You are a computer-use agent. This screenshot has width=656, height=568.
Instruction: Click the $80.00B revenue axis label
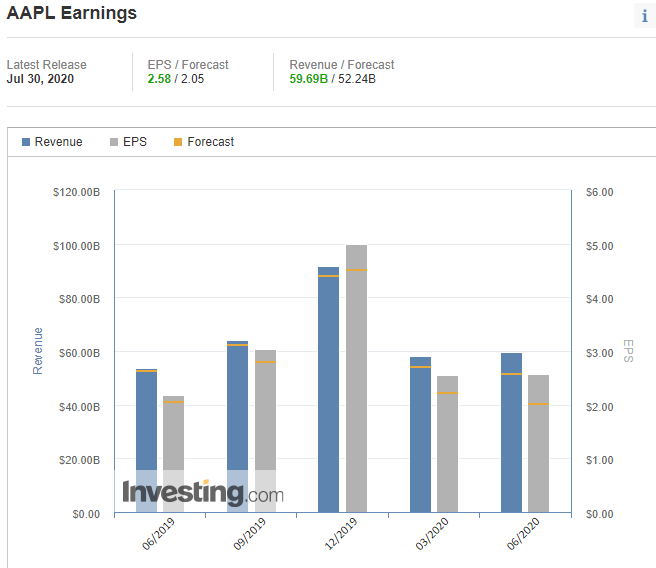[x=79, y=299]
